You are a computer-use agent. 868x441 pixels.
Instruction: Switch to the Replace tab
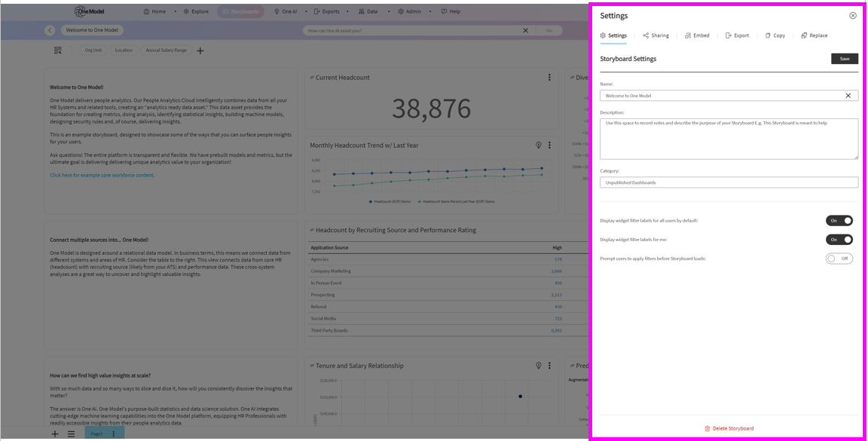[815, 35]
